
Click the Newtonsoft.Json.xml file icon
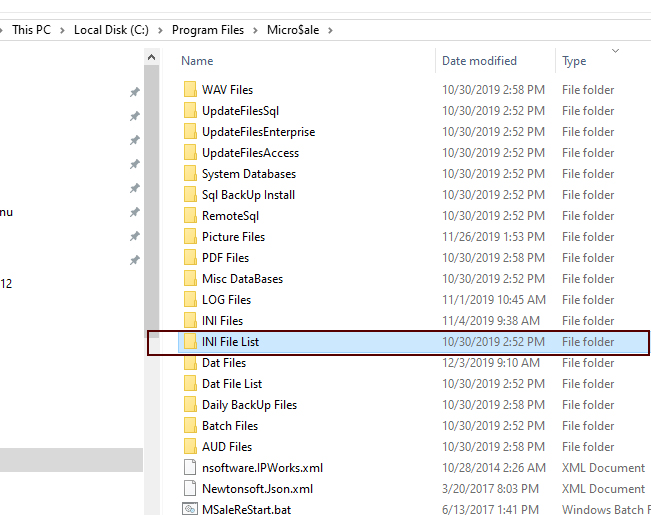coord(190,489)
